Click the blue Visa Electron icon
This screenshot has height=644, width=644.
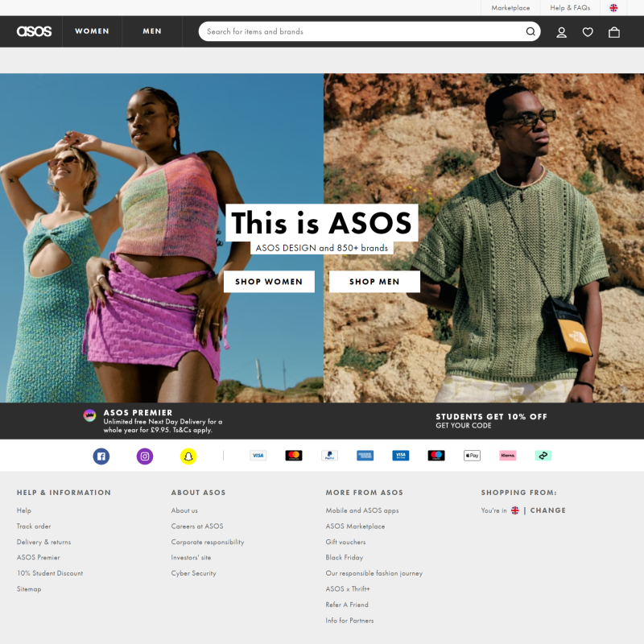click(400, 456)
